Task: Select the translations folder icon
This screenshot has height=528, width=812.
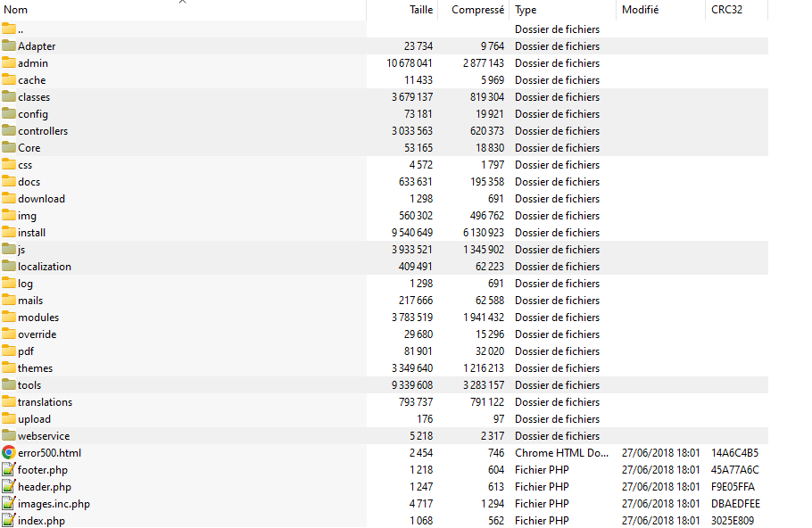Action: click(x=9, y=401)
